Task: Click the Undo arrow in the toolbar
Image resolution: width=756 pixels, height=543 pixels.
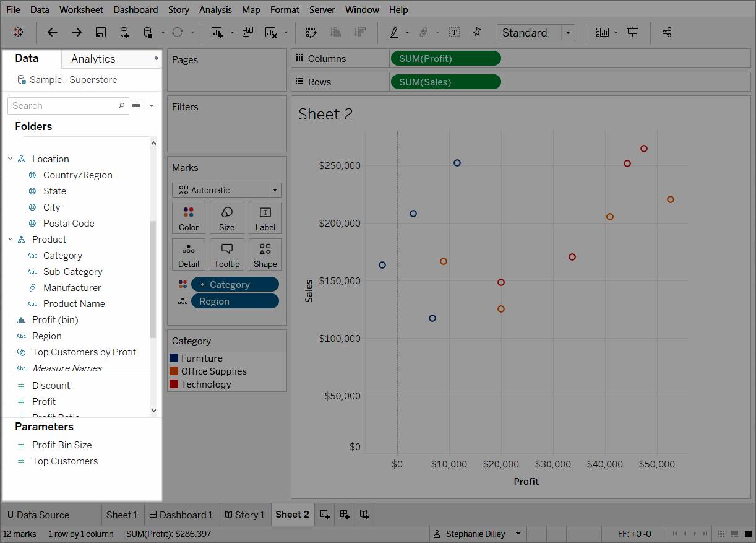Action: (52, 32)
